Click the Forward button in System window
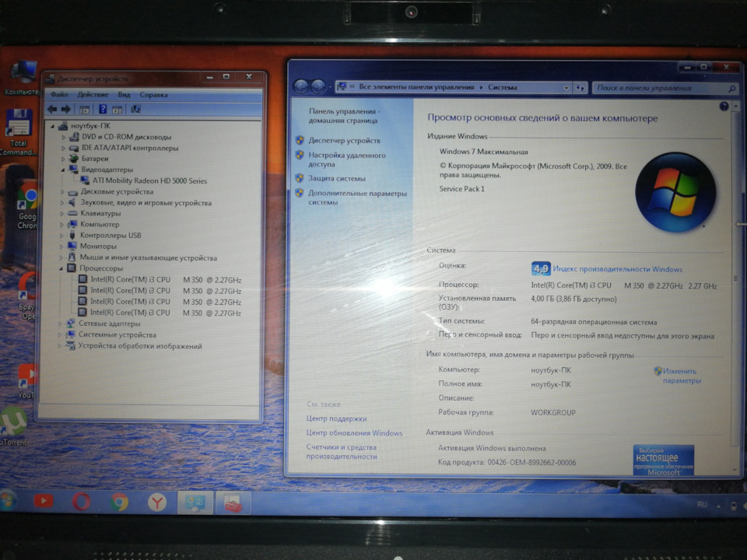The width and height of the screenshot is (747, 560). (x=317, y=86)
